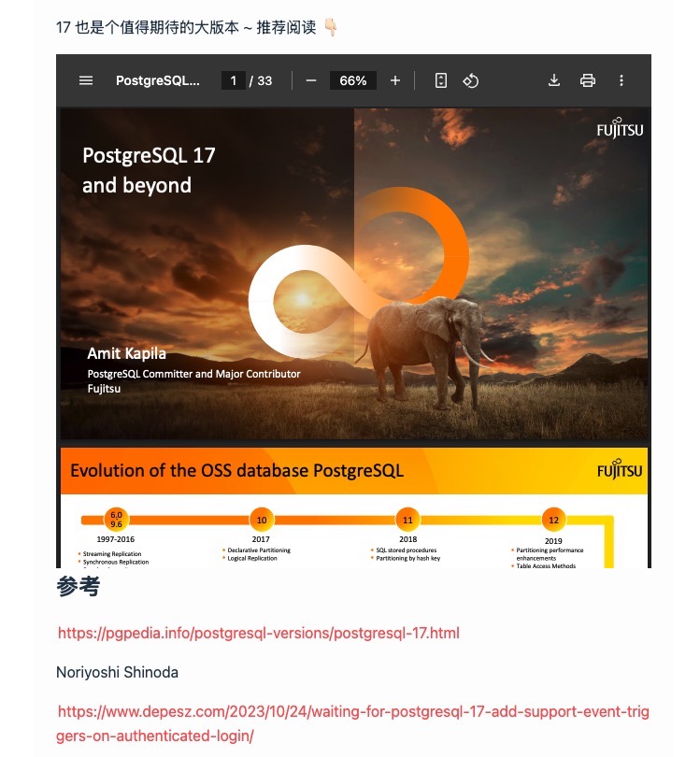Viewport: 700px width, 757px height.
Task: Zoom in with the plus icon
Action: pyautogui.click(x=395, y=80)
